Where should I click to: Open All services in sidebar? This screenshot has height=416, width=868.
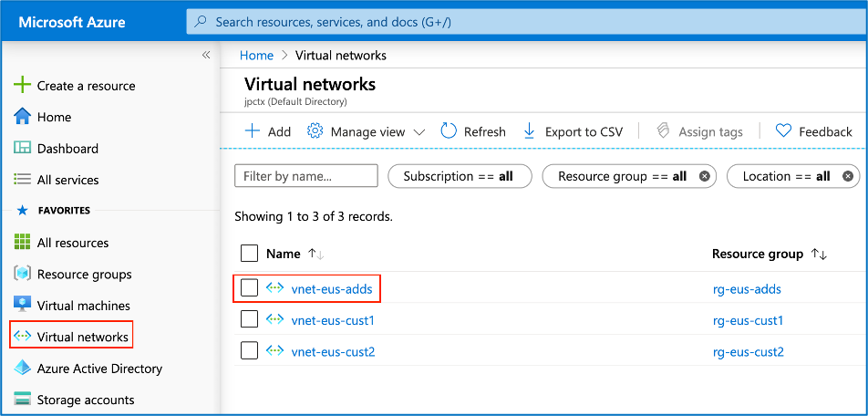pyautogui.click(x=67, y=180)
